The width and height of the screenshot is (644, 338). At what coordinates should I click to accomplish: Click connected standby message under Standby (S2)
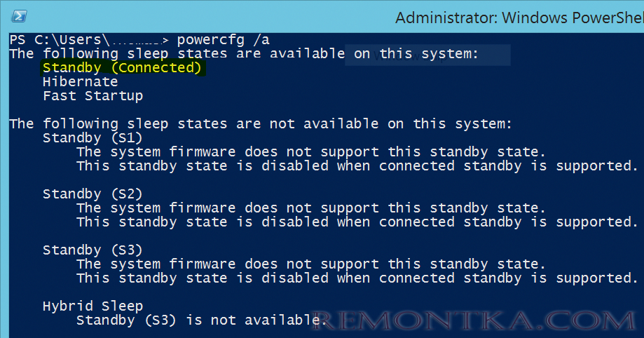point(357,222)
